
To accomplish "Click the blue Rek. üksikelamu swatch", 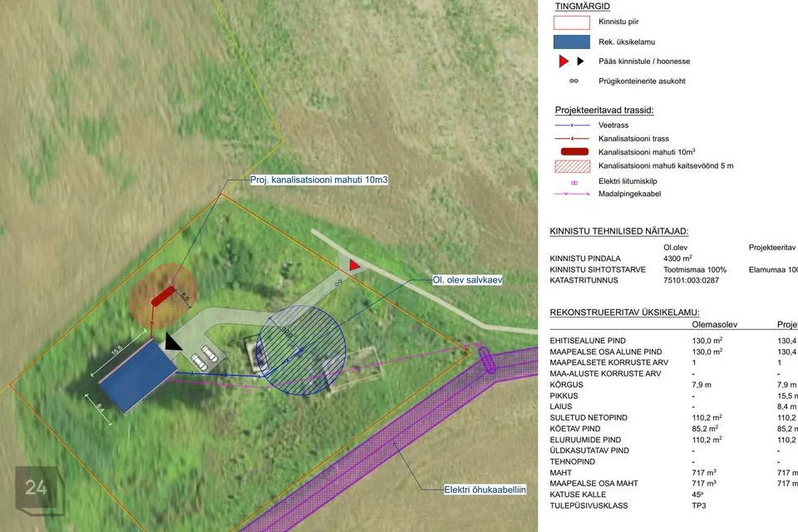I will (572, 42).
